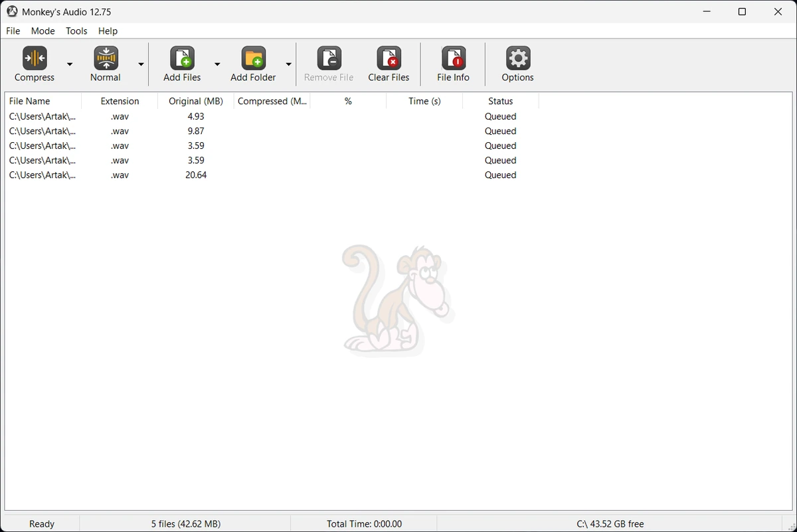This screenshot has width=797, height=532.
Task: Click the % column header
Action: [x=348, y=101]
